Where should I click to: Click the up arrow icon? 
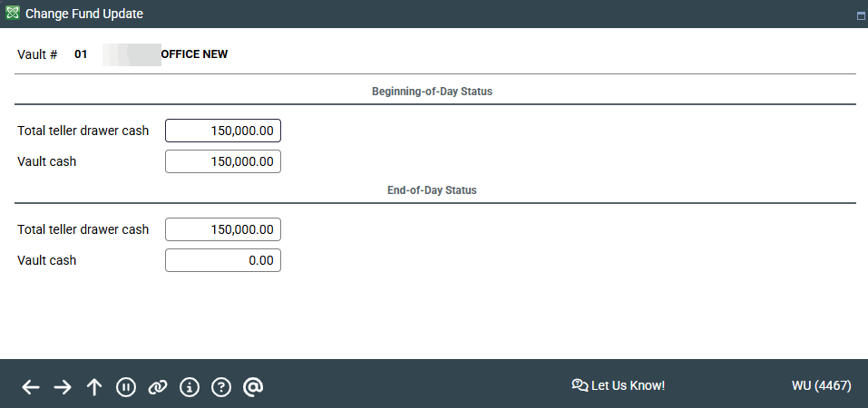(x=94, y=387)
